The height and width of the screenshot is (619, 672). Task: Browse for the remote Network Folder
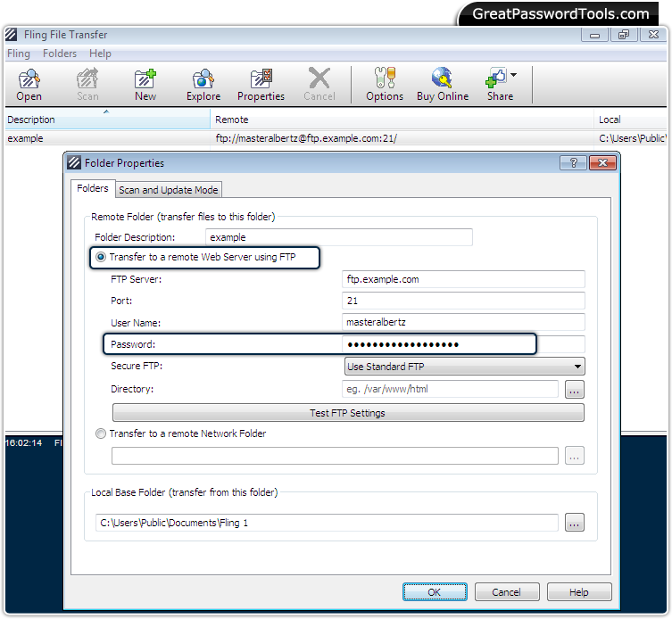575,456
